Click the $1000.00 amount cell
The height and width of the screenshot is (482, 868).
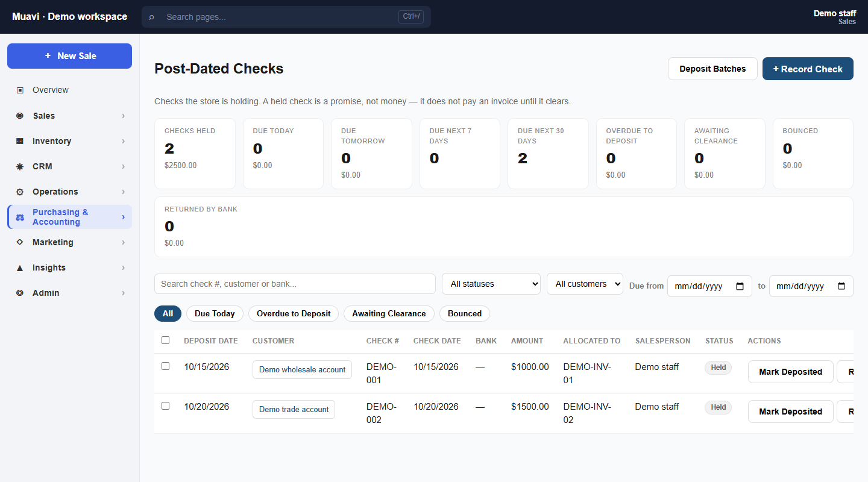tap(530, 366)
